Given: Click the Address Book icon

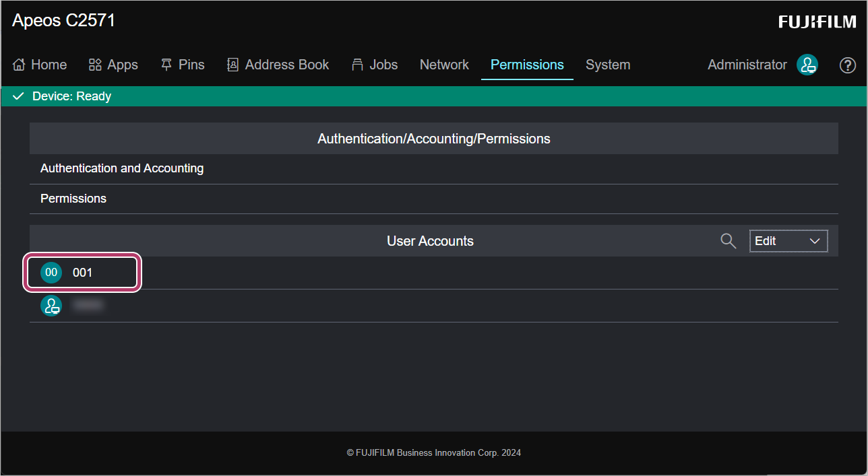Looking at the screenshot, I should click(233, 65).
